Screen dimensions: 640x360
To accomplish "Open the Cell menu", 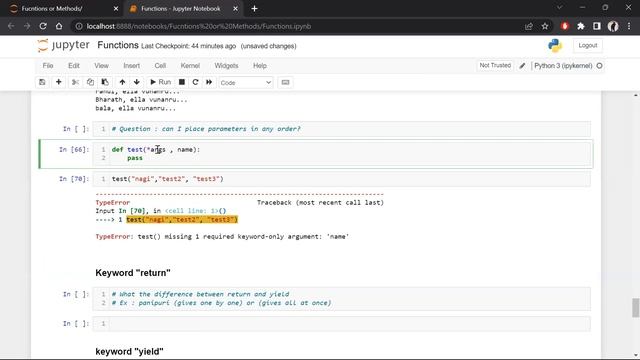I will [160, 66].
